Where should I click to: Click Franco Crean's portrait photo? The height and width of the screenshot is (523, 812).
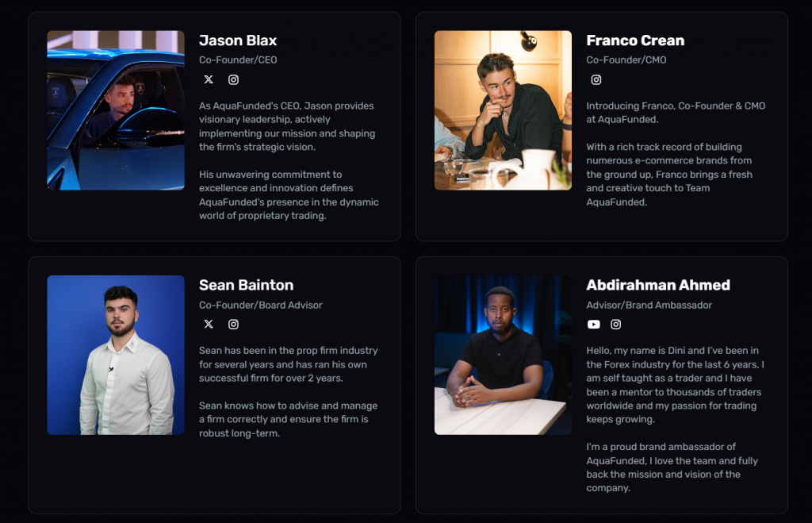pos(503,110)
